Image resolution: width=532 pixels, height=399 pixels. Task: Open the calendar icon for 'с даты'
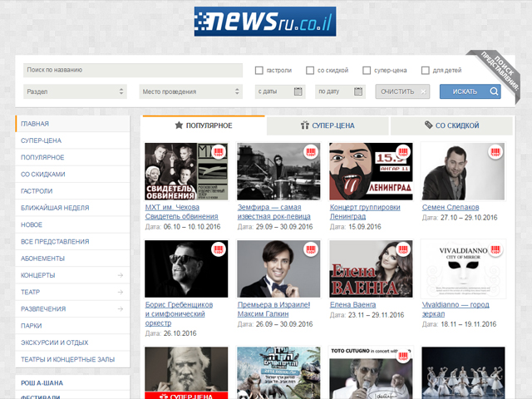click(298, 91)
